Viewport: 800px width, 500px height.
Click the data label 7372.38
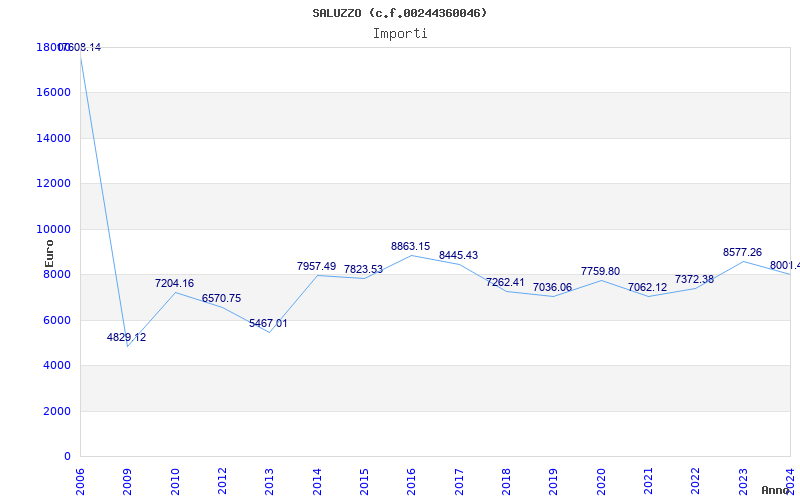coord(694,279)
